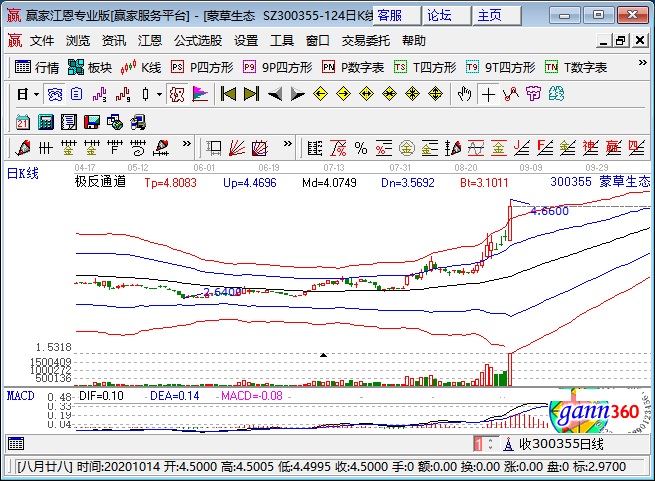Switch to the K线 candlestick view
The height and width of the screenshot is (481, 655).
pyautogui.click(x=140, y=67)
